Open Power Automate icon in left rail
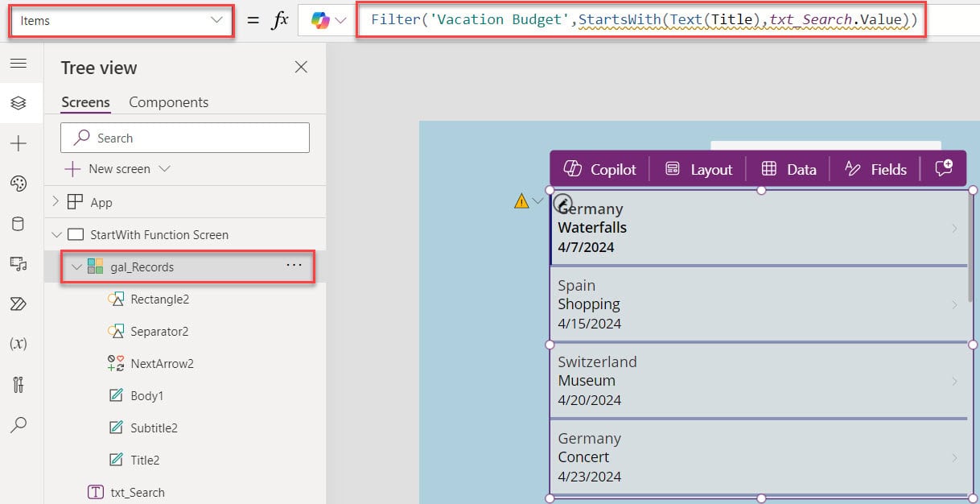The image size is (980, 504). pos(19,304)
